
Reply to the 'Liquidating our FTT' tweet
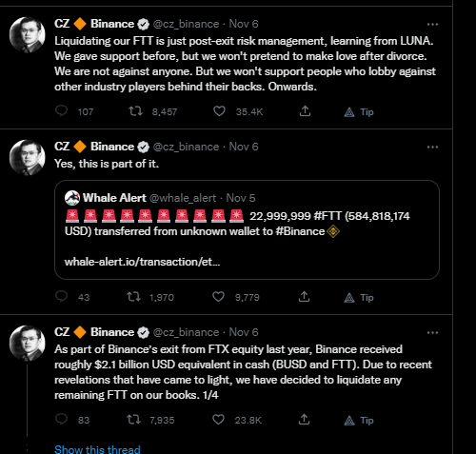pos(61,111)
